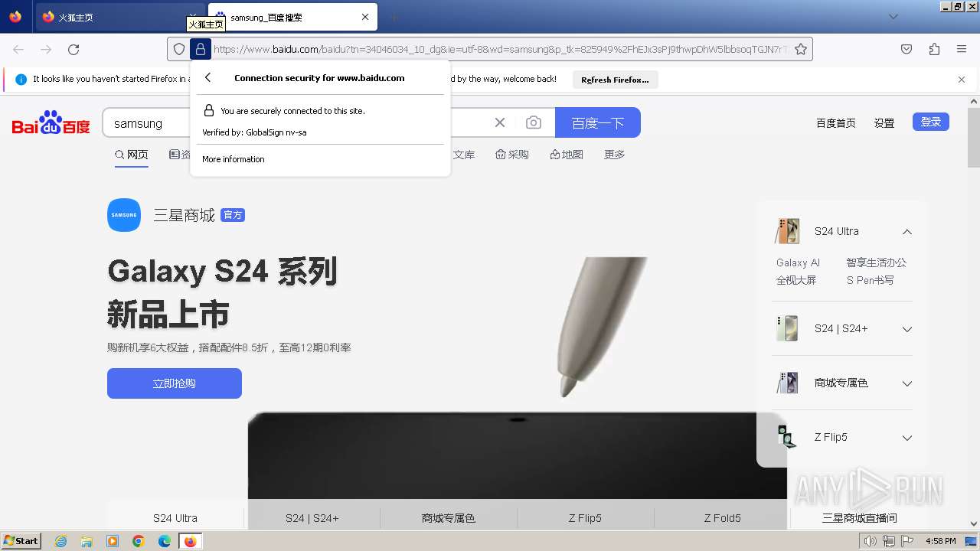This screenshot has height=551, width=980.
Task: Open the 设置 settings link
Action: [884, 122]
